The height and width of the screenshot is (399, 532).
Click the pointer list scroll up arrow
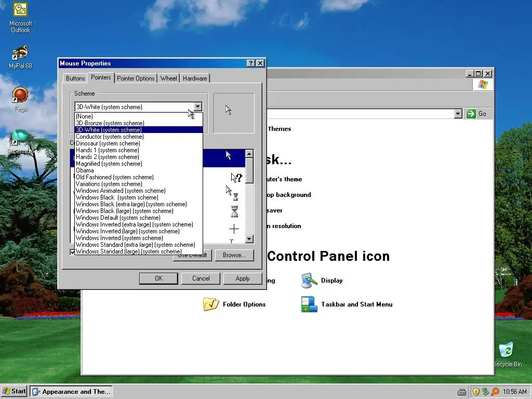pyautogui.click(x=249, y=154)
